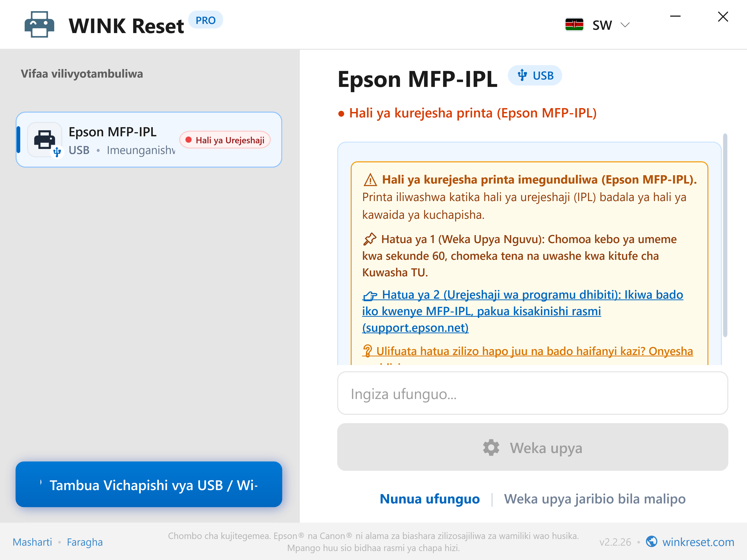Click the bold alert title Hali ya kurejesha printa imegunduliwa

539,180
